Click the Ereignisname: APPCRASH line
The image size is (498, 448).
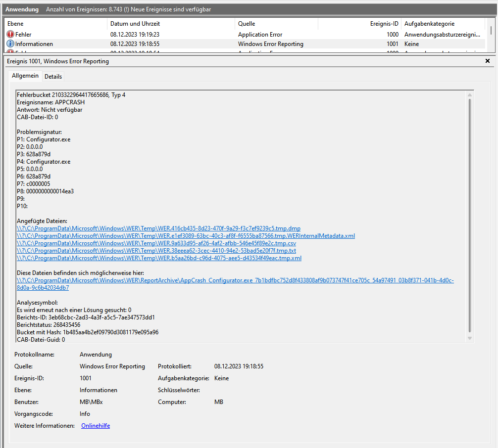(x=51, y=102)
